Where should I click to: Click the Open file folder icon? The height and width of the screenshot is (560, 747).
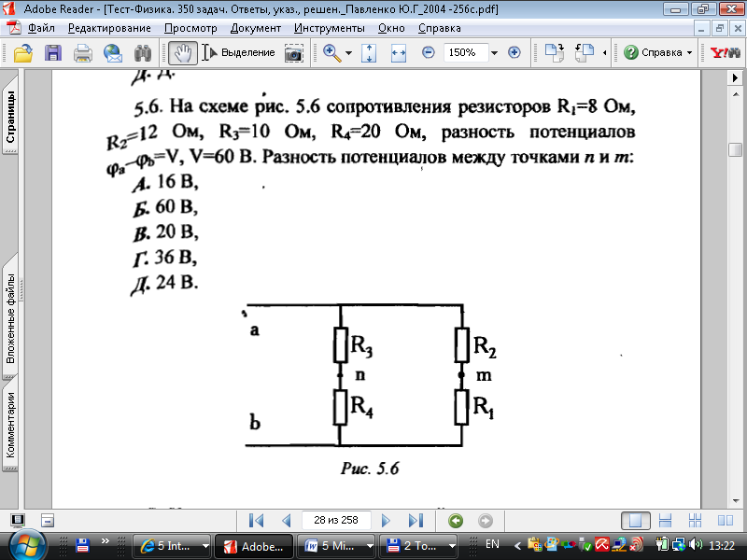tap(22, 52)
